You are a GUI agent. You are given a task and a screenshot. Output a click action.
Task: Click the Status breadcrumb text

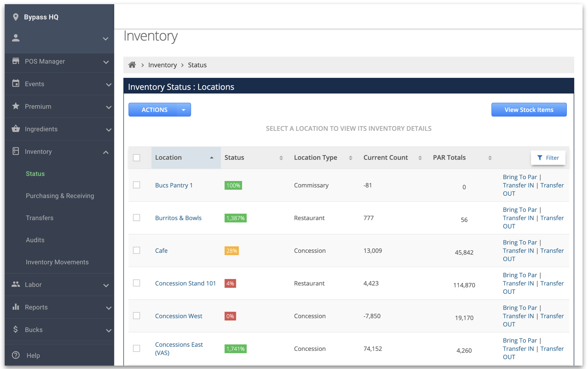197,65
